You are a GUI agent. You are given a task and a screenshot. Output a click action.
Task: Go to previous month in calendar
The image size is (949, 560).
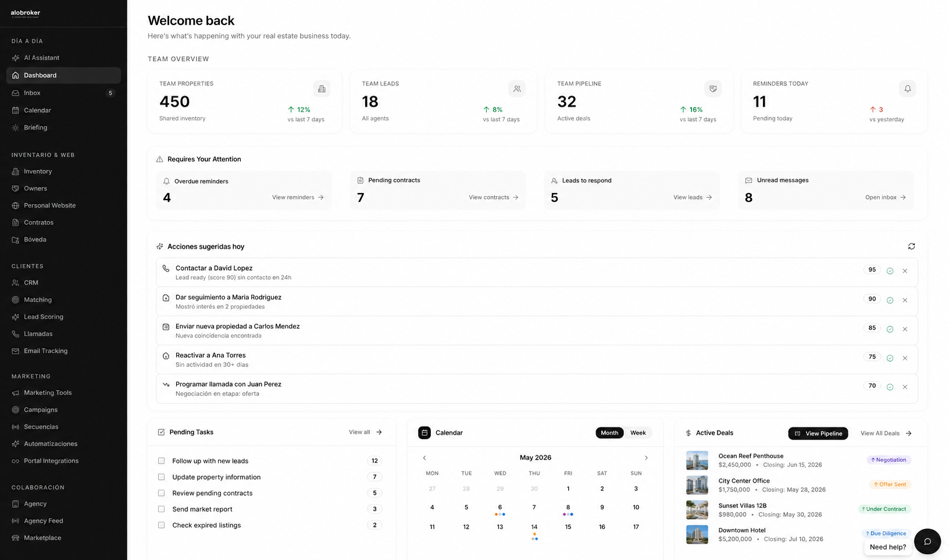[x=424, y=458]
